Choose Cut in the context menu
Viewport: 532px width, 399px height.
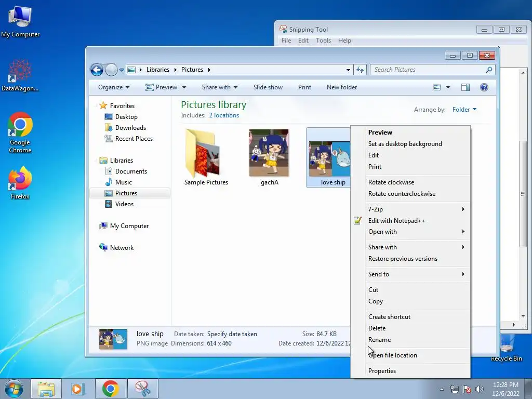pos(410,290)
